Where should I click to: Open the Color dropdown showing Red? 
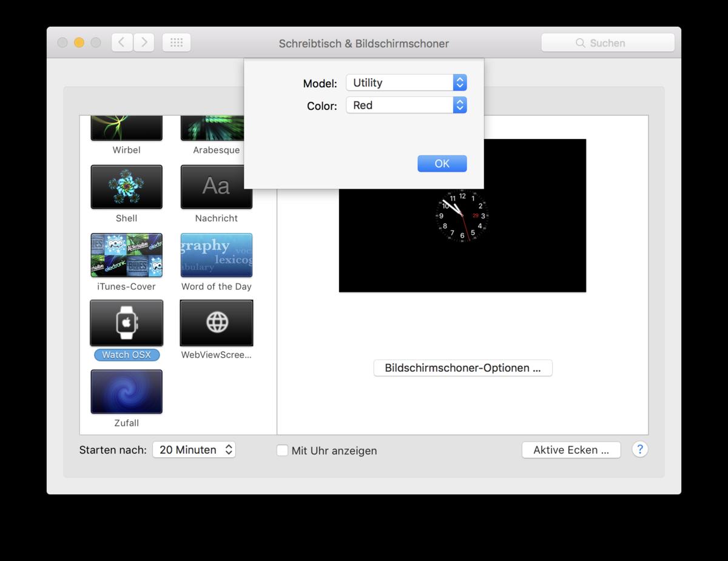coord(406,105)
